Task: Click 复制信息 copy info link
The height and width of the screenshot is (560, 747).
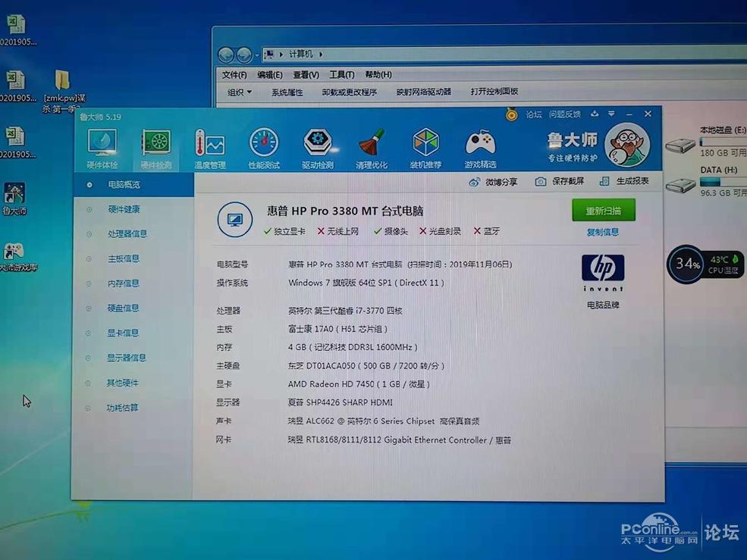Action: coord(603,232)
